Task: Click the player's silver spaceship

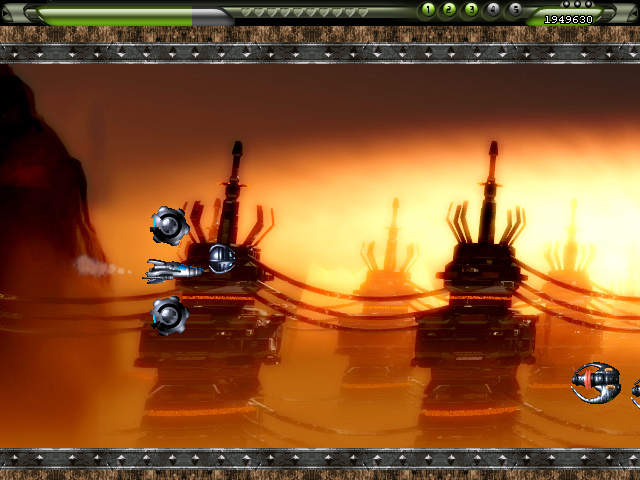Action: 174,270
